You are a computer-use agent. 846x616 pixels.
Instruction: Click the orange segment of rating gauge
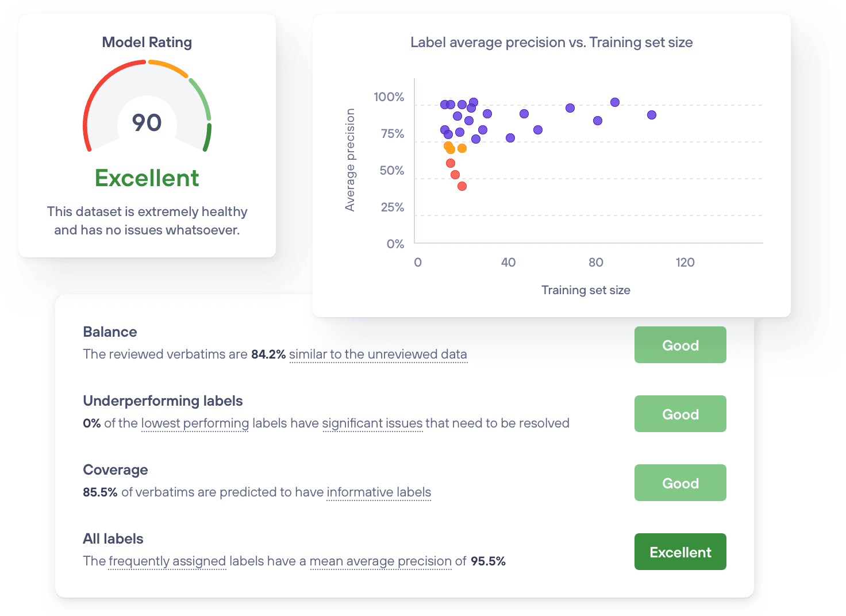[170, 67]
